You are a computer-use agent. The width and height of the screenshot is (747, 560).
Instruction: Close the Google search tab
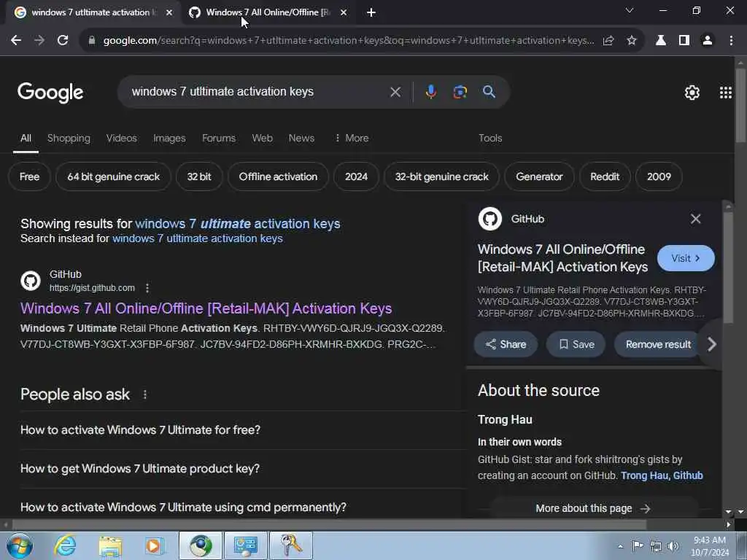click(x=169, y=13)
